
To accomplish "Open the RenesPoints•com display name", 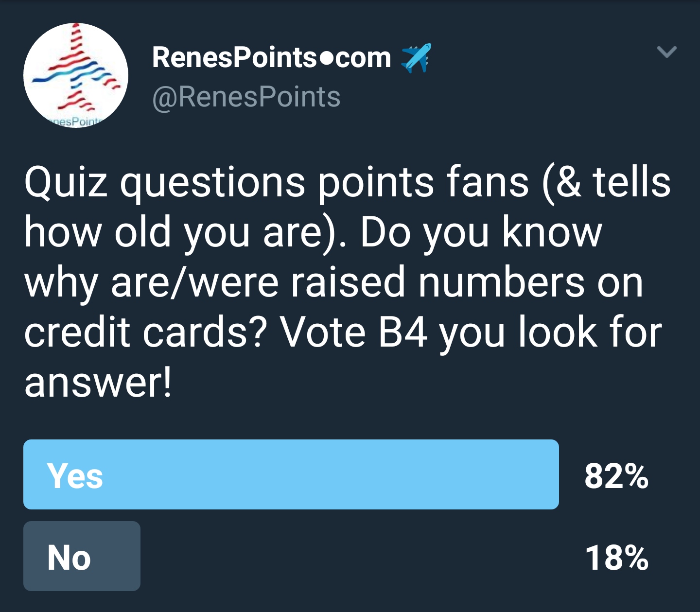I will pyautogui.click(x=271, y=58).
